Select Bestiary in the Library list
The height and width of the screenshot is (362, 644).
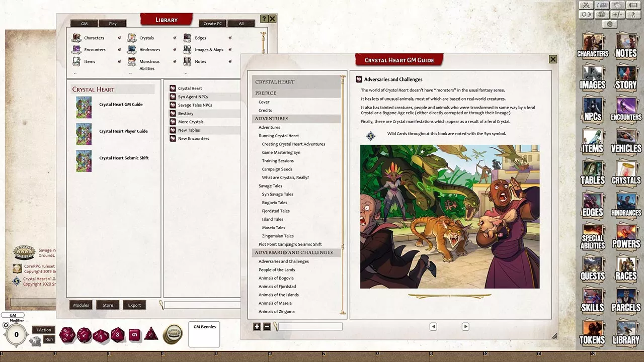186,114
